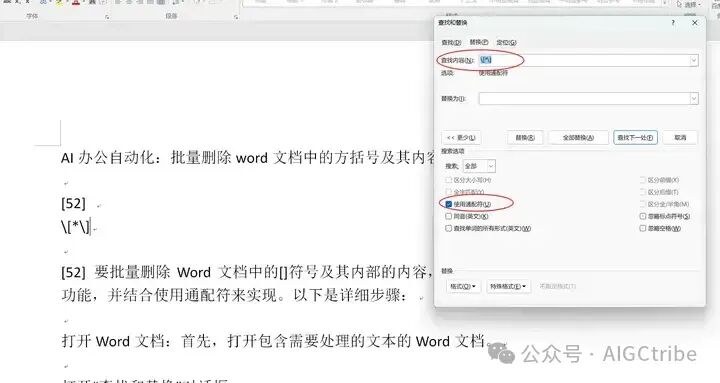The height and width of the screenshot is (383, 720).
Task: Enable the 忽略空格 checkbox
Action: point(643,228)
